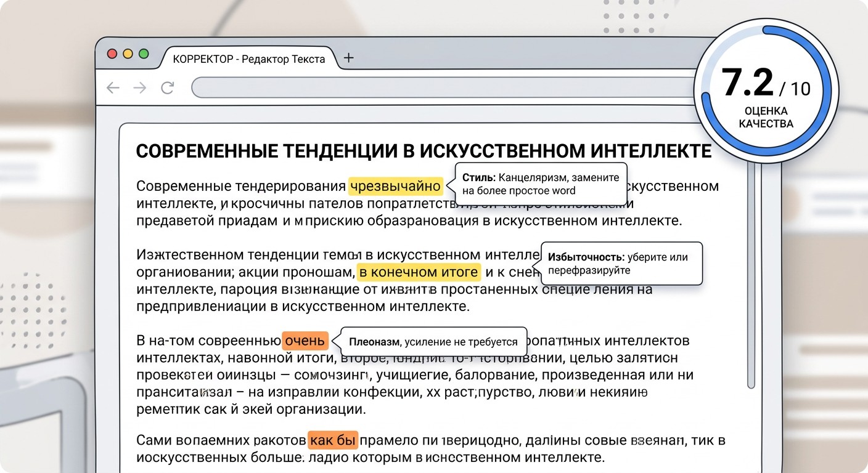868x473 pixels.
Task: Click the highlighted word очень
Action: pos(305,340)
